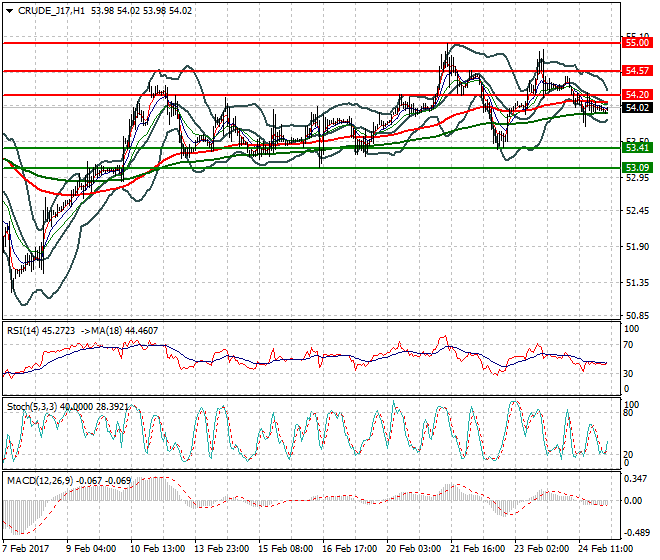The width and height of the screenshot is (660, 560).
Task: Click the MACD scale value -0.489
Action: click(x=636, y=533)
